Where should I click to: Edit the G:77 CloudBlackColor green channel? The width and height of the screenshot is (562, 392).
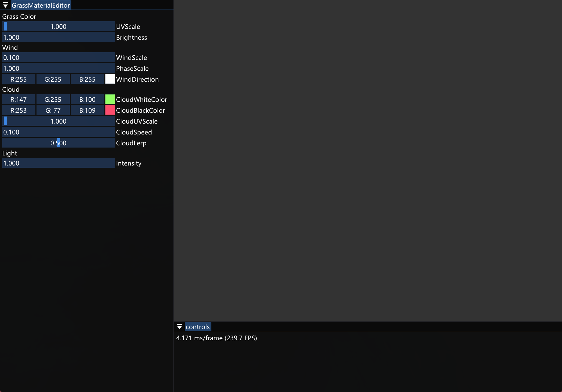click(x=53, y=110)
